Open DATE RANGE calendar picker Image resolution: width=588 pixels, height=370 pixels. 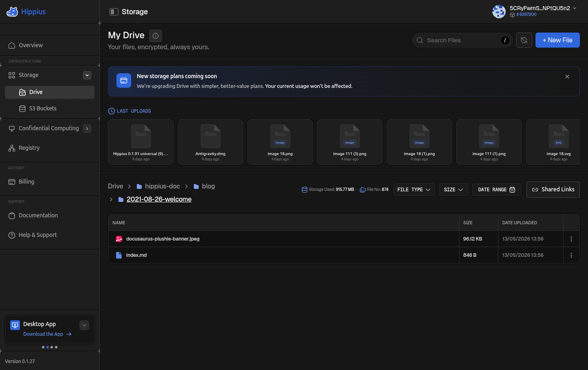pyautogui.click(x=497, y=190)
